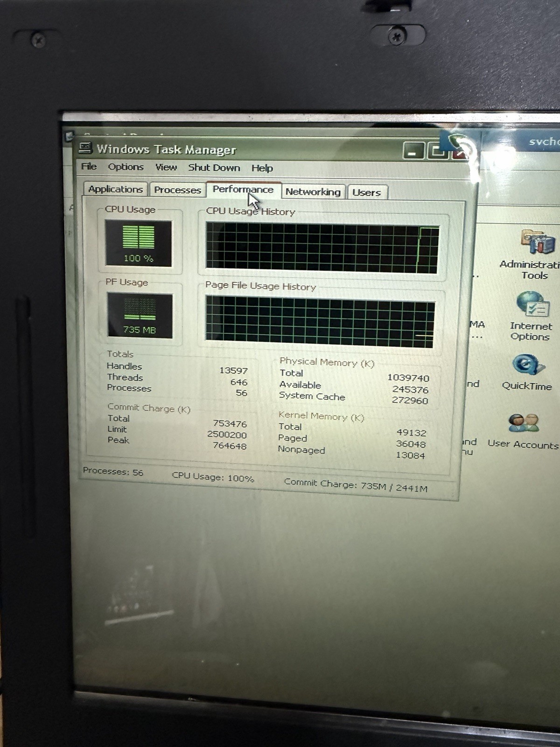Click the Kernel Memory Total value 49132

click(x=411, y=433)
